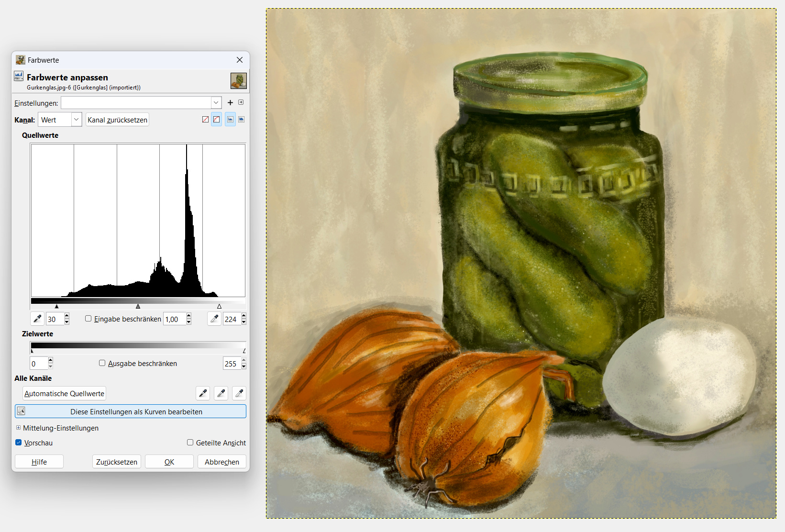This screenshot has height=532, width=785.
Task: Click the middle gamma slider triangle
Action: coord(138,306)
